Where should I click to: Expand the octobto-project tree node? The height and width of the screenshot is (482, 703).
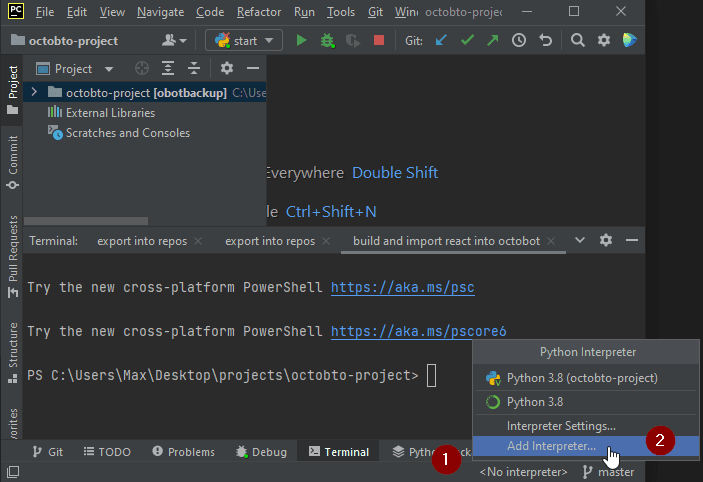click(34, 92)
